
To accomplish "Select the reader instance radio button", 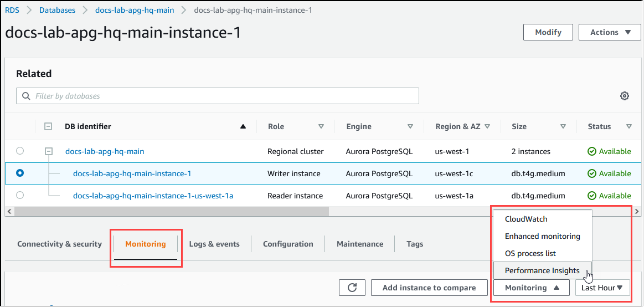I will click(20, 195).
